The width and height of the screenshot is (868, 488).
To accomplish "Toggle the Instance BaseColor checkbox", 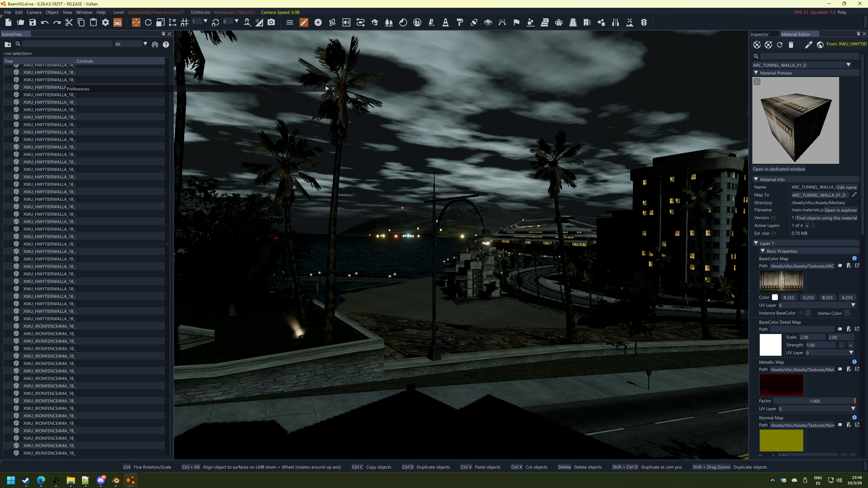I will click(x=808, y=313).
